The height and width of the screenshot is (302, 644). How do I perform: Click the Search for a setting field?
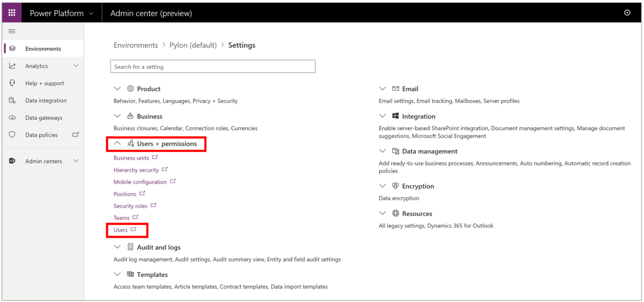[213, 67]
